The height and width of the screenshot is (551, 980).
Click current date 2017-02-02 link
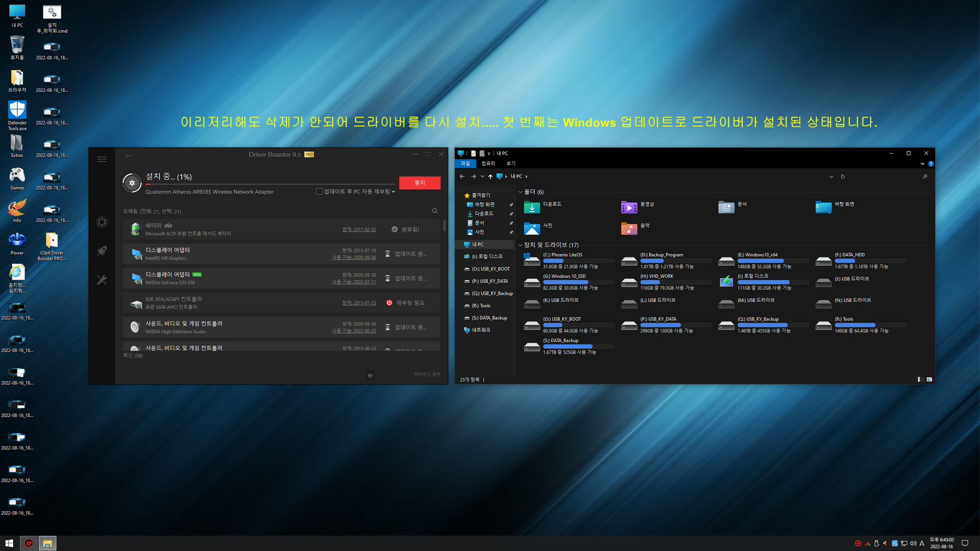pos(359,230)
